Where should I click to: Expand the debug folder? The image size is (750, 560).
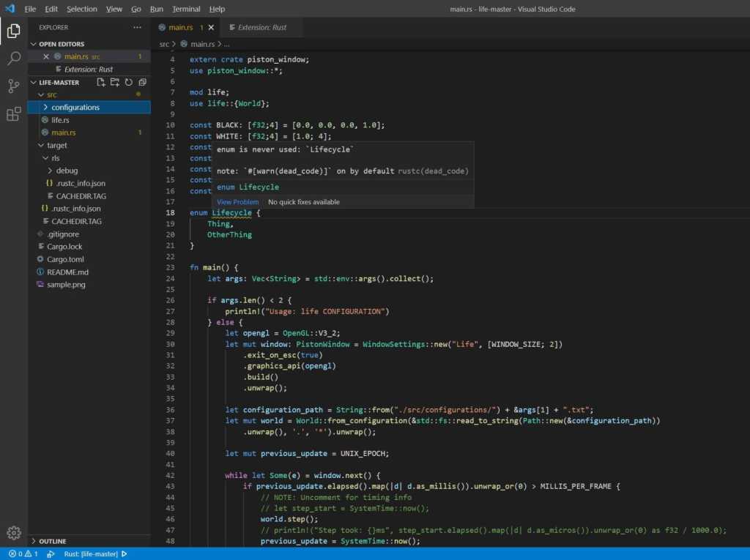pyautogui.click(x=66, y=171)
